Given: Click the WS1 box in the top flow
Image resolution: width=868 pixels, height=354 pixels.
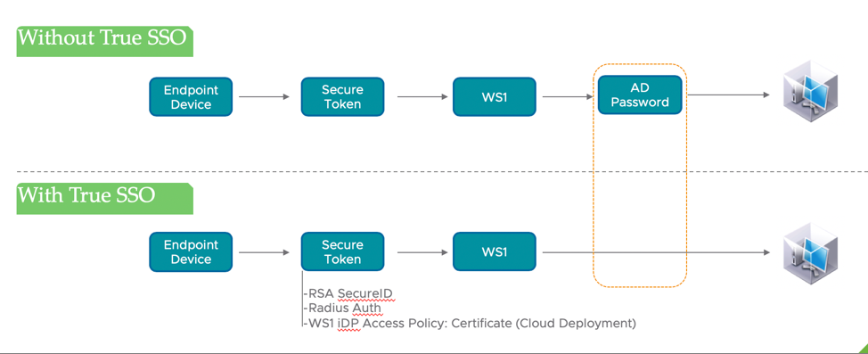Looking at the screenshot, I should 495,97.
